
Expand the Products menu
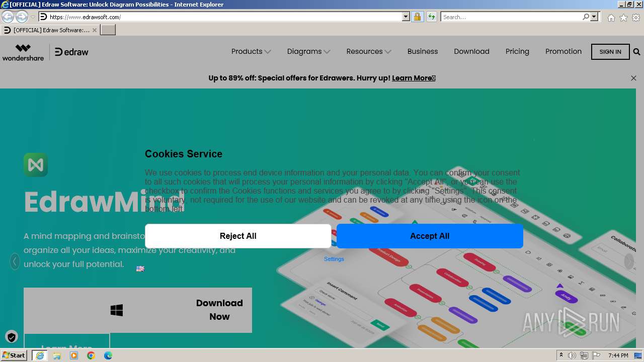tap(251, 51)
